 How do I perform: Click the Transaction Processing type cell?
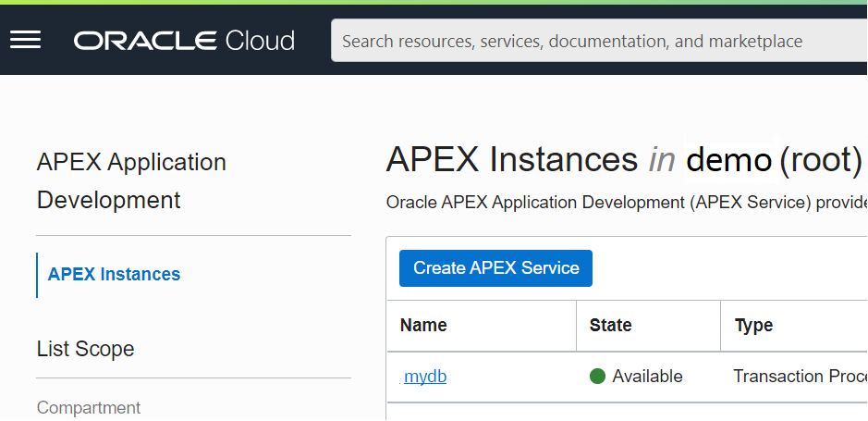point(799,377)
